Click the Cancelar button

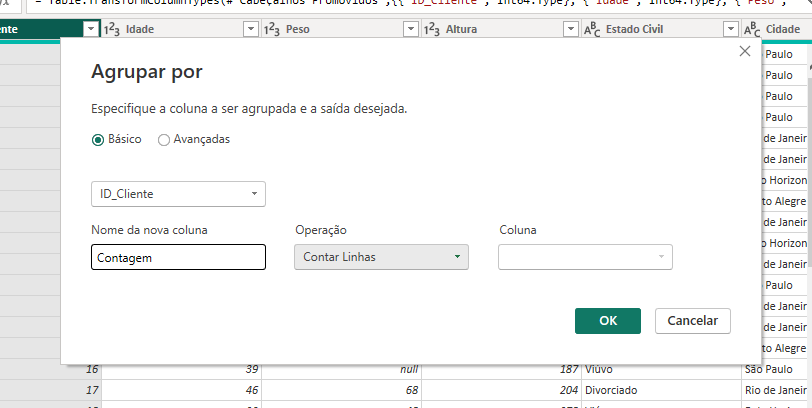coord(692,321)
